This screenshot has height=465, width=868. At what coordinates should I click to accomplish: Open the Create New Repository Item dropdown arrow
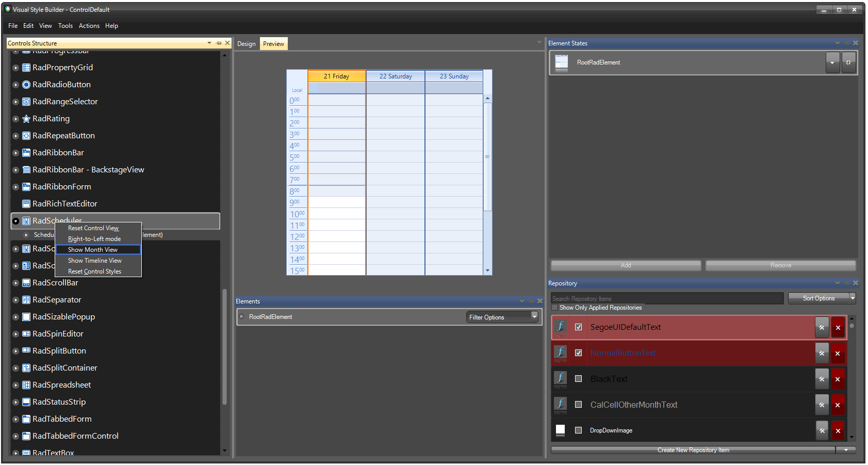846,450
